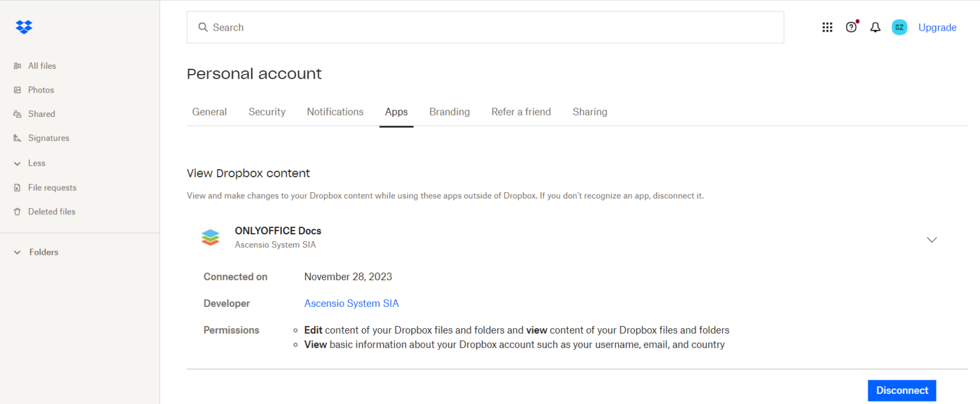Click the Dropbox logo icon

tap(24, 27)
